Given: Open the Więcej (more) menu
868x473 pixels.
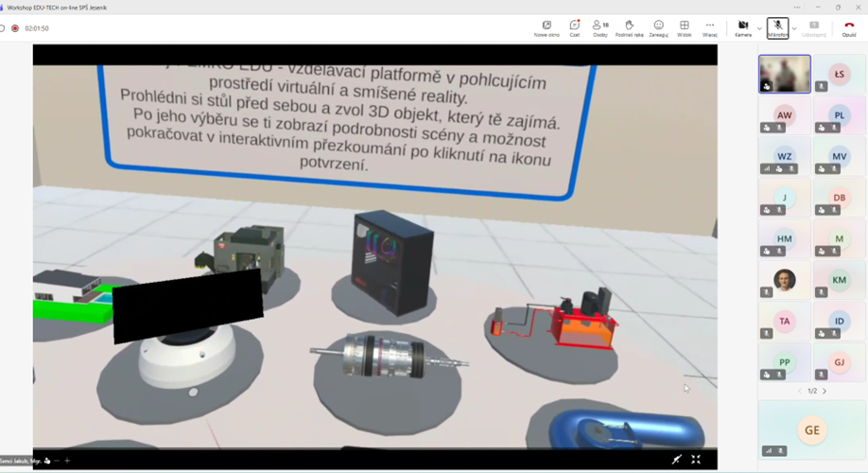Looking at the screenshot, I should 710,28.
